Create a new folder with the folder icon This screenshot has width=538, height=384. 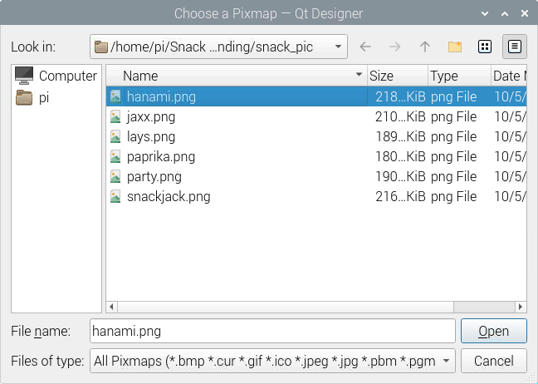pyautogui.click(x=455, y=46)
